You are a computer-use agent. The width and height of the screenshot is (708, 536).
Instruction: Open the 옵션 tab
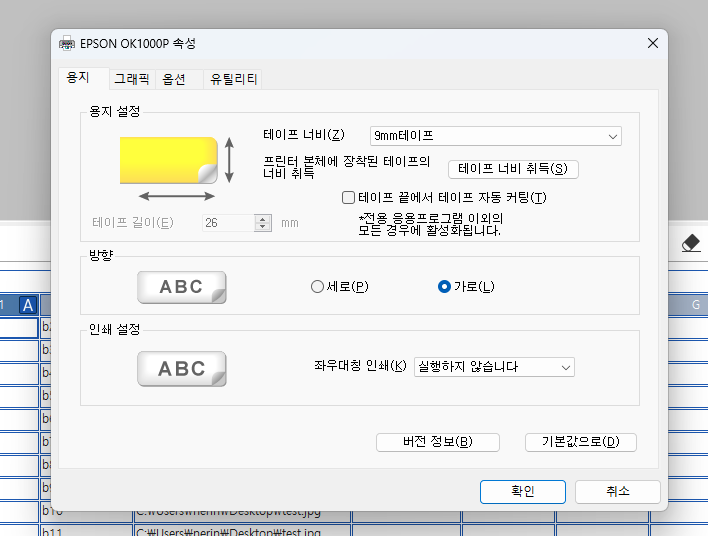(x=179, y=79)
